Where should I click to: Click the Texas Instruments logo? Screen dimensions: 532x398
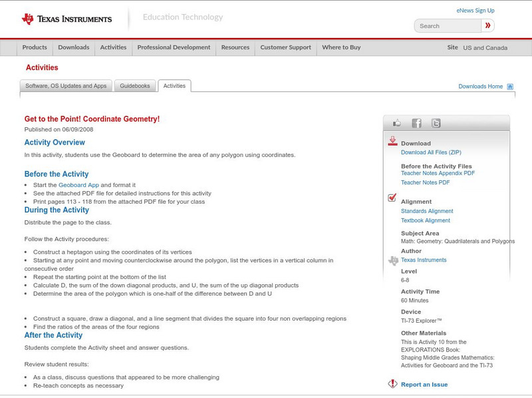pyautogui.click(x=66, y=19)
